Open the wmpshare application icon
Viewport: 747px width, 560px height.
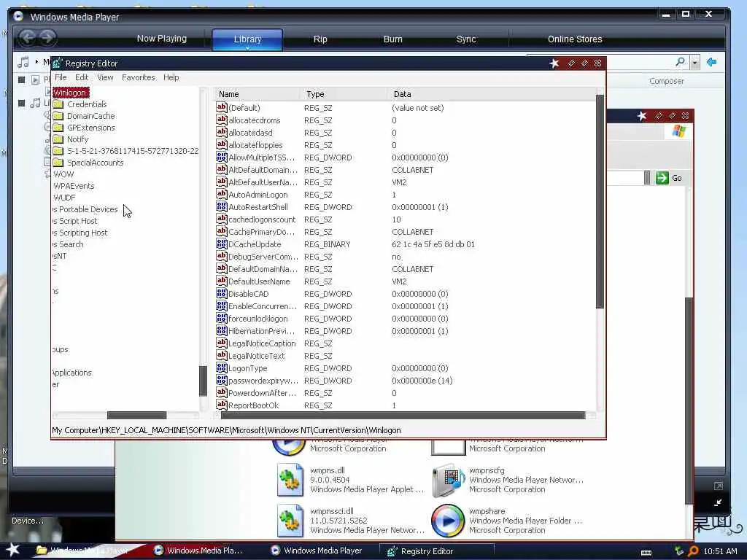point(448,521)
